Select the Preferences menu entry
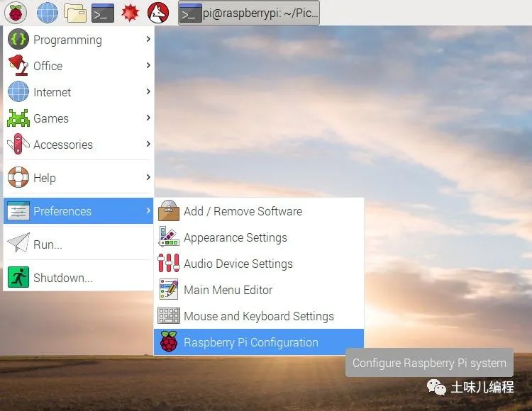Viewport: 532px width, 411px height. 78,210
